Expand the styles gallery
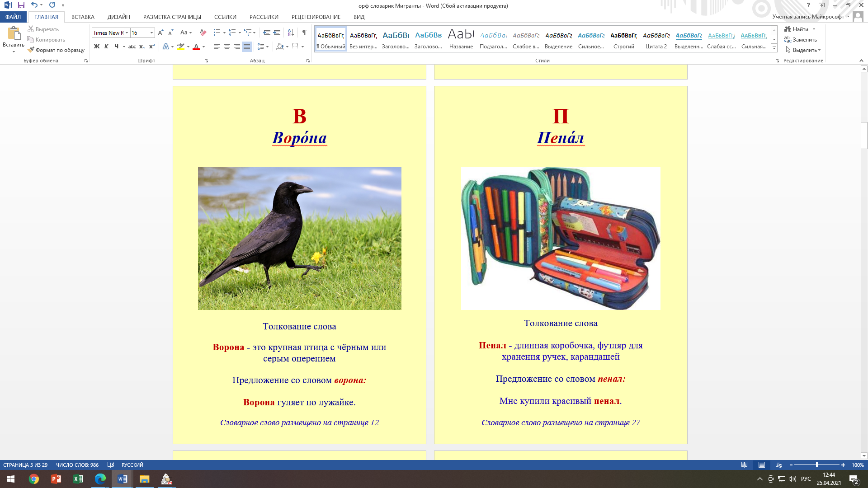The width and height of the screenshot is (868, 488). coord(774,48)
